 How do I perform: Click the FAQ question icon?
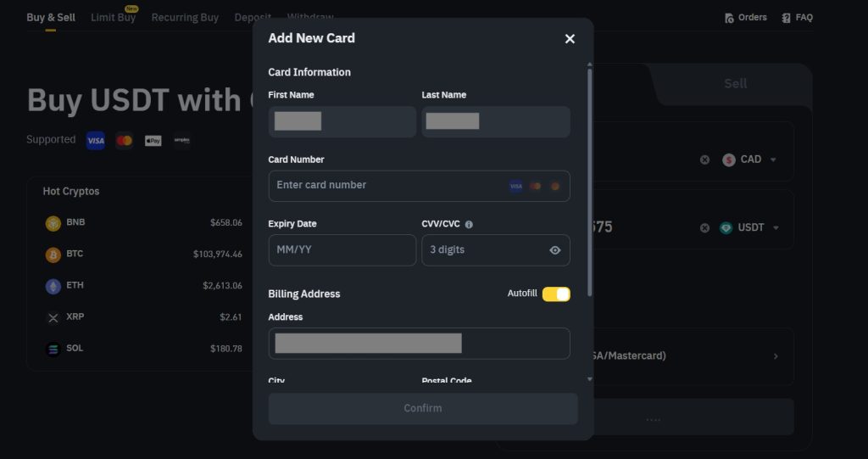pos(786,18)
